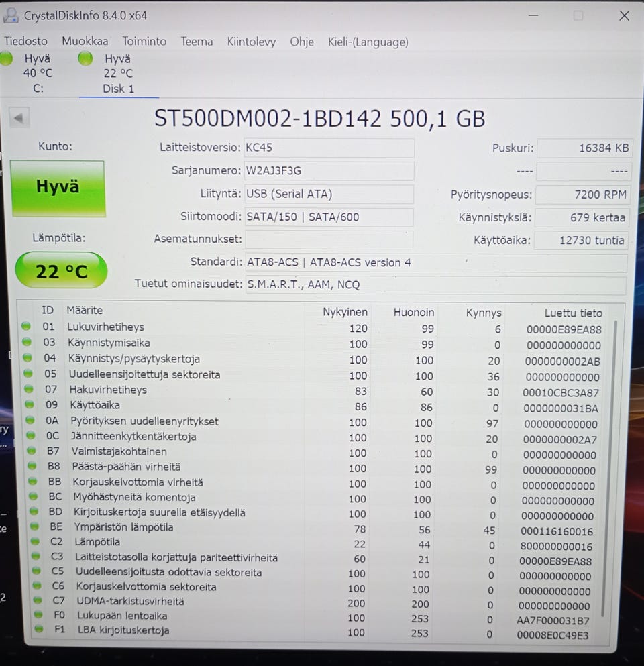Screen dimensions: 644x666
Task: Click status dot for Jännitteenkytkentäkertoja row
Action: pos(31,435)
